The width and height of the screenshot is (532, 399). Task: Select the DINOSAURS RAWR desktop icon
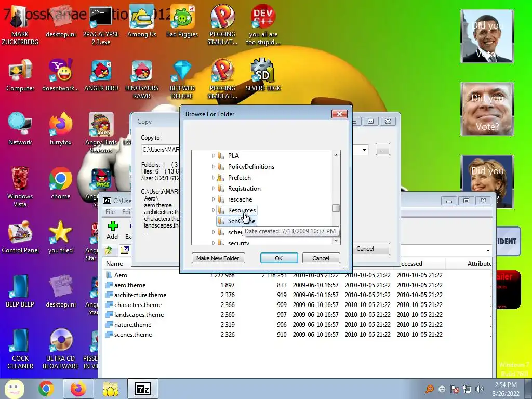coord(142,79)
